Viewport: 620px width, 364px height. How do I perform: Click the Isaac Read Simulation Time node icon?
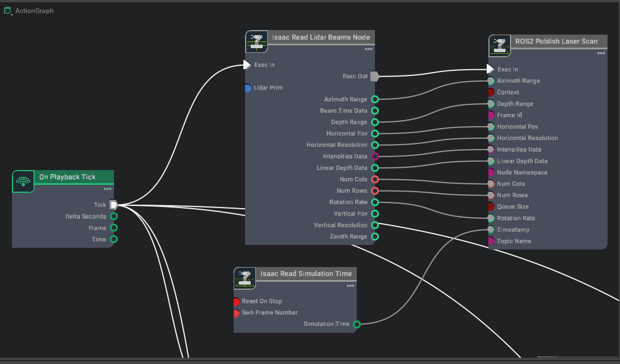(x=244, y=277)
